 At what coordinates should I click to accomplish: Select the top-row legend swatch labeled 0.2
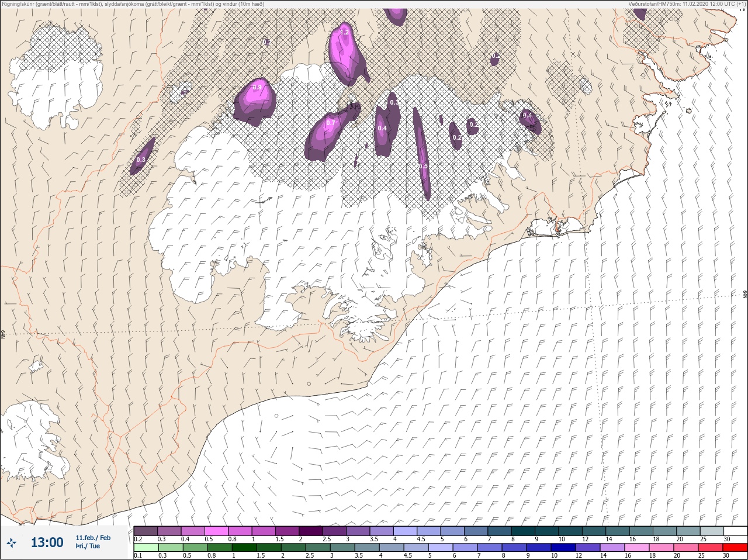pos(146,531)
